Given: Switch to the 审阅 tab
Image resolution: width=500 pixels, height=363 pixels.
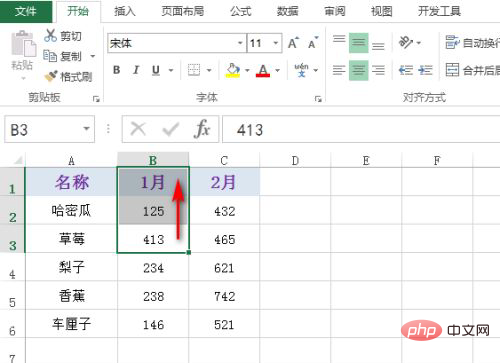Looking at the screenshot, I should (x=335, y=11).
